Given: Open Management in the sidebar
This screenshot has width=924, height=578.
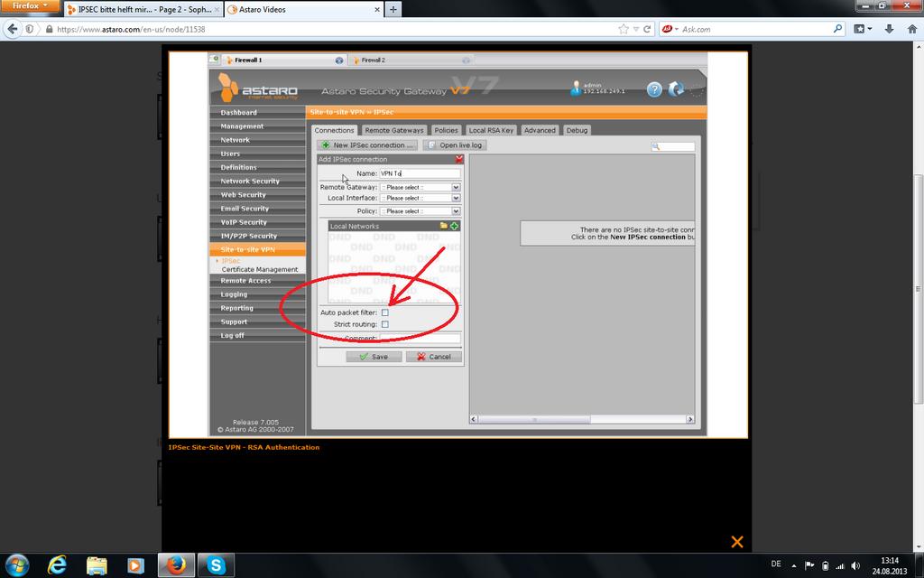Looking at the screenshot, I should click(257, 126).
